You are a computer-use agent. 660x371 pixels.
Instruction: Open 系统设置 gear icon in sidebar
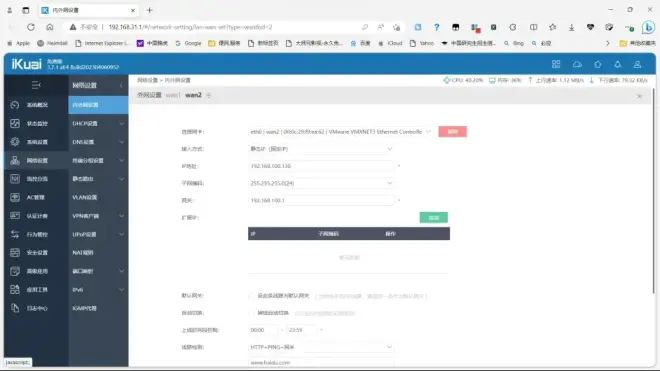(15, 142)
